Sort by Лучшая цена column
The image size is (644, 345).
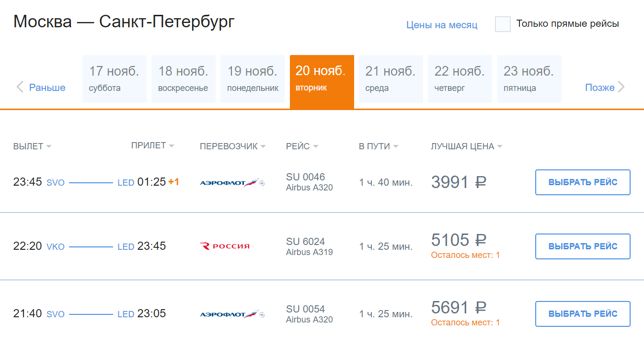click(x=466, y=146)
